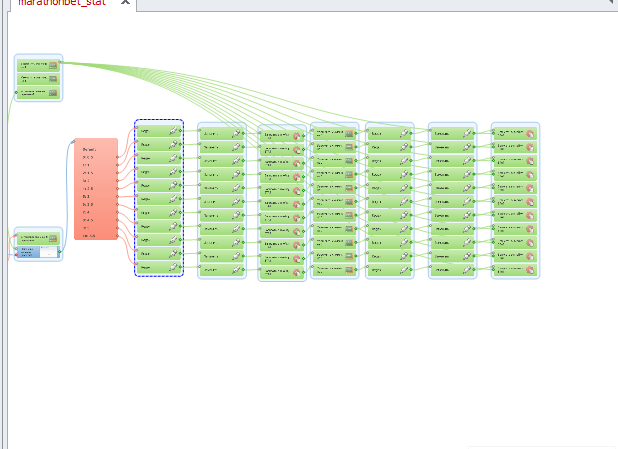Click board icon of first block in top-left group
The height and width of the screenshot is (449, 618).
tap(53, 65)
